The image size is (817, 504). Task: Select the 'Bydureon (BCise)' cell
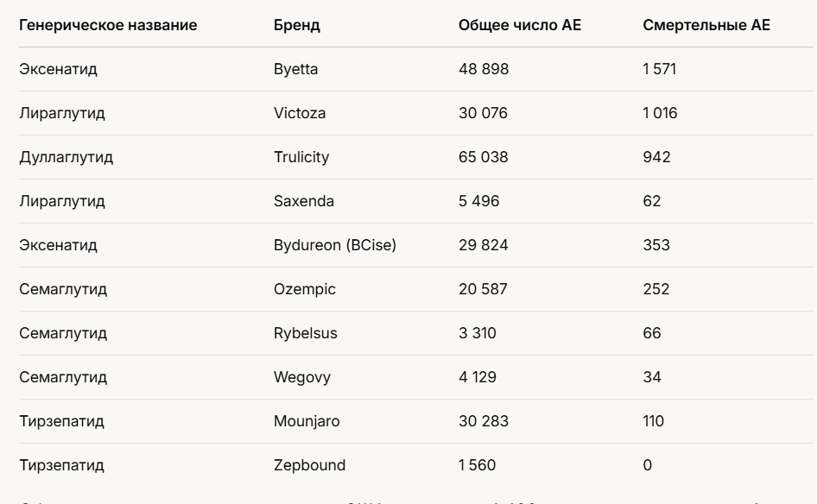[x=334, y=245]
